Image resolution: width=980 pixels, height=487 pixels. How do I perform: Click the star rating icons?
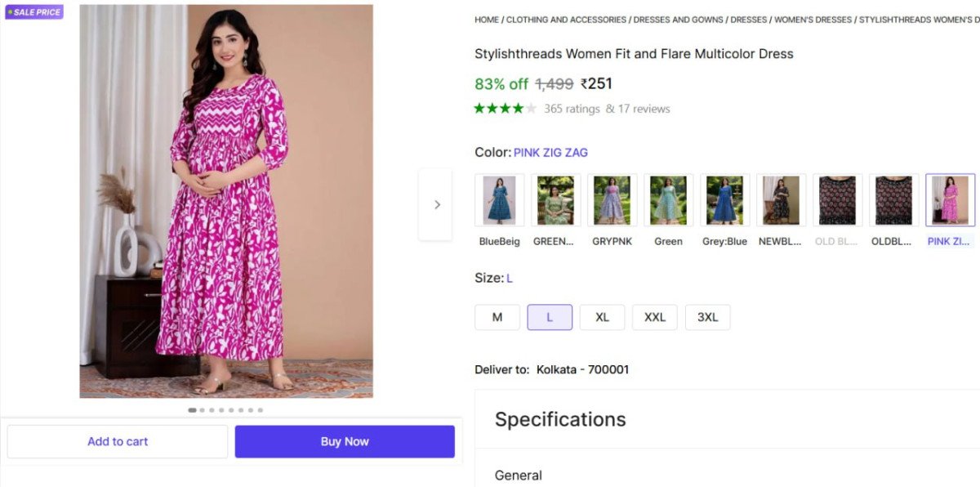[x=505, y=109]
